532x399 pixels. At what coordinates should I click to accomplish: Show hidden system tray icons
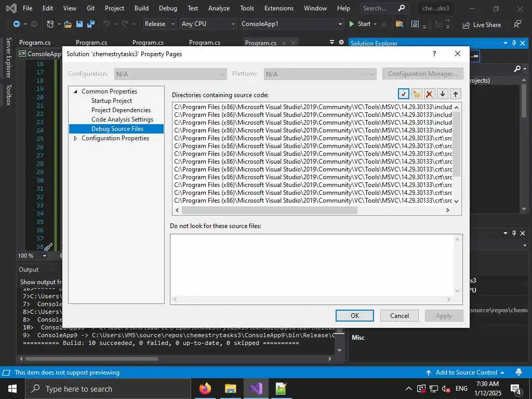pyautogui.click(x=409, y=389)
